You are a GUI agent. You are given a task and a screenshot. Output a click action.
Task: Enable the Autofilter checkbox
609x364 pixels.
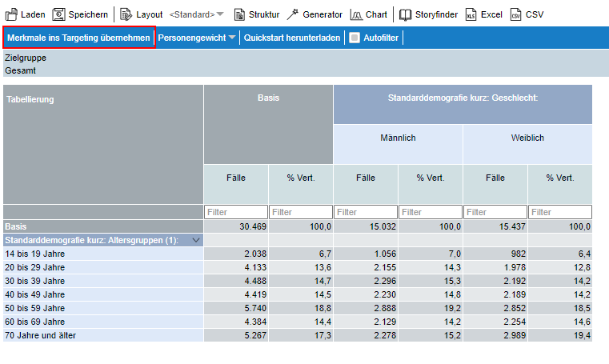355,38
